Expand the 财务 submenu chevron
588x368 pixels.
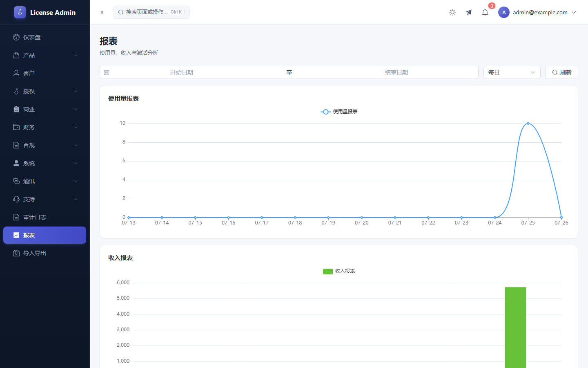[x=76, y=127]
